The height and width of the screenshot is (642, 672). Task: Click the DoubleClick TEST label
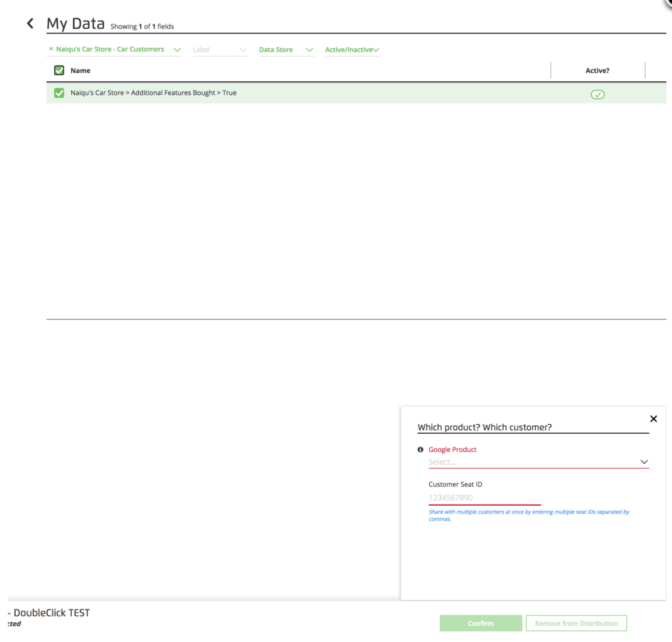click(52, 613)
